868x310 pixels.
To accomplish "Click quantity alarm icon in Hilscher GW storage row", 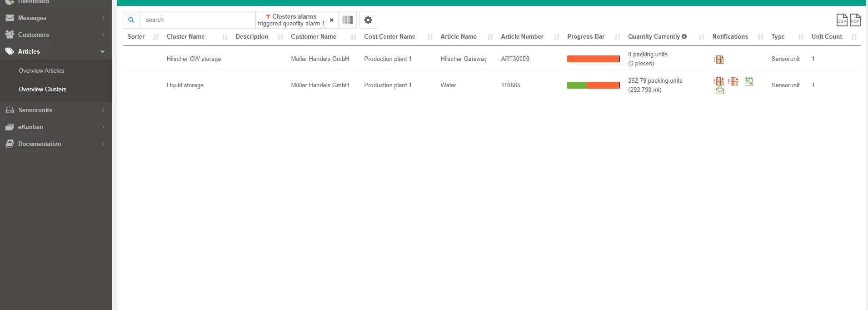I will pyautogui.click(x=718, y=59).
